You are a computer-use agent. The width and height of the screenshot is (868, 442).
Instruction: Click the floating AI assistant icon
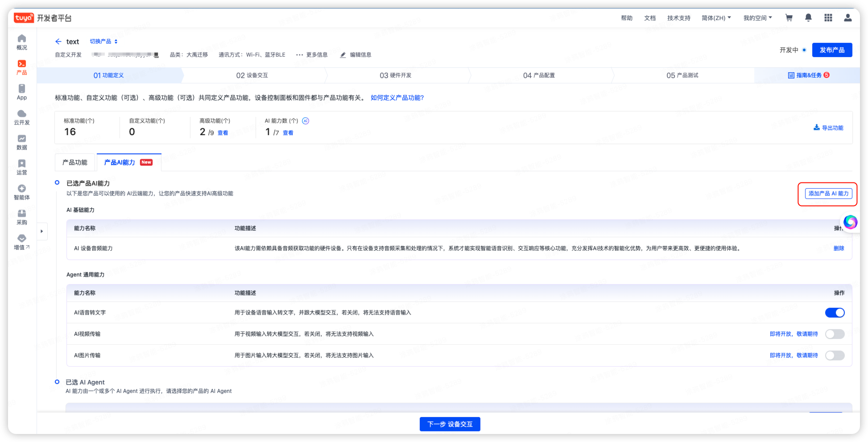click(850, 222)
